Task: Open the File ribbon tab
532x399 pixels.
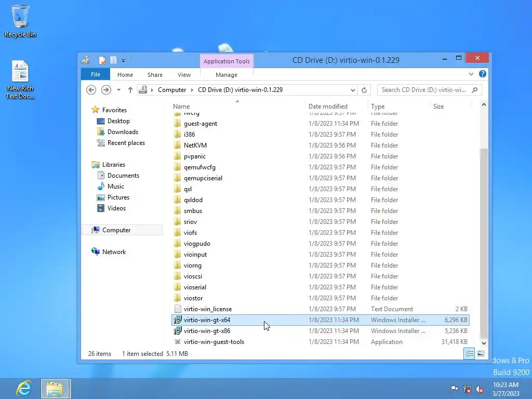Action: [96, 74]
